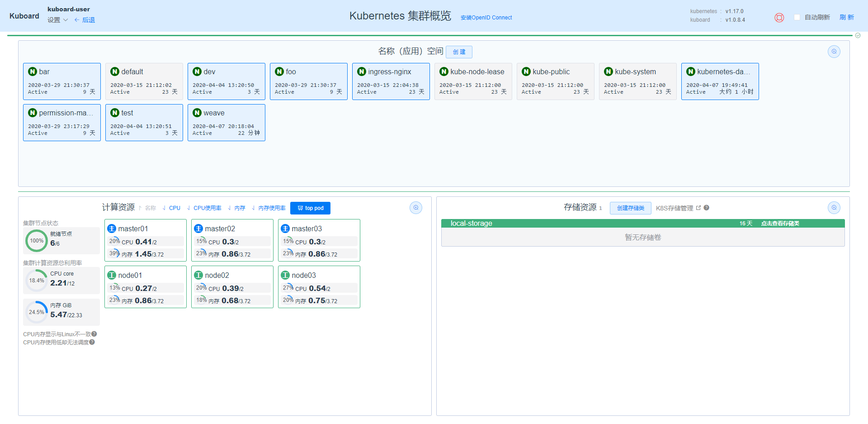The height and width of the screenshot is (424, 868).
Task: Click the 暂无存储卷 empty volumes message
Action: tap(643, 238)
